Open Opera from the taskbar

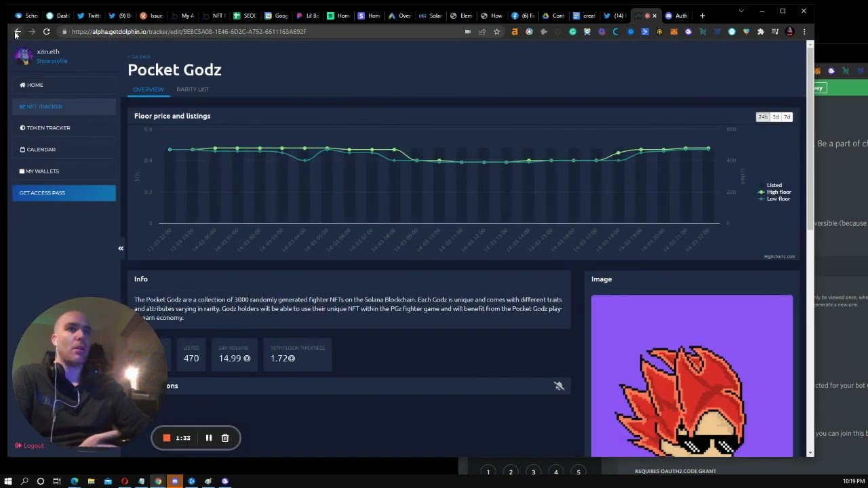(125, 481)
